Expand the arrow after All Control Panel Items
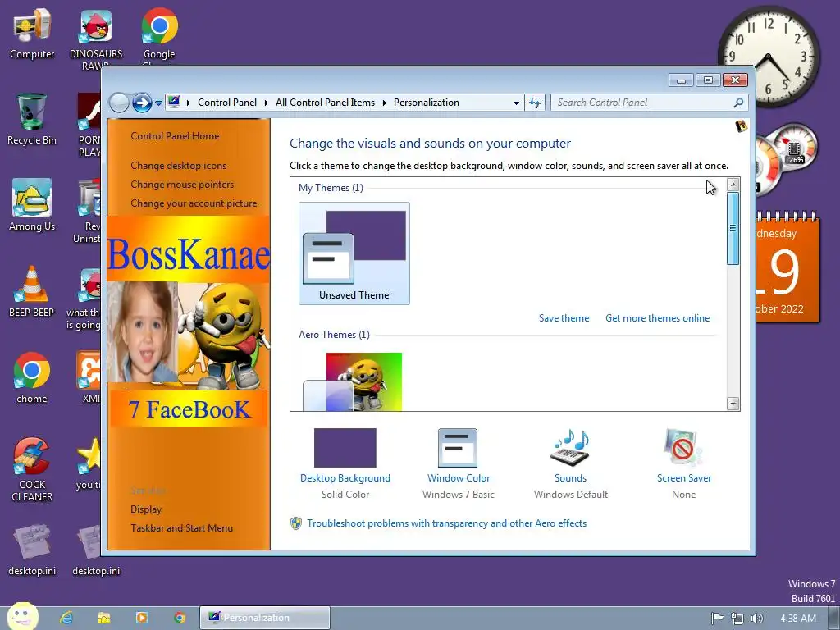Image resolution: width=840 pixels, height=630 pixels. pos(384,103)
